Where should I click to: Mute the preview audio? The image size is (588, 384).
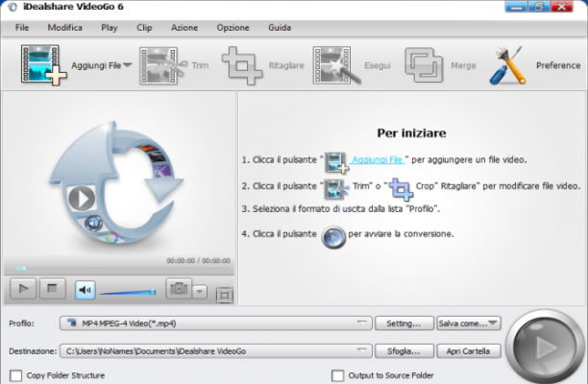pyautogui.click(x=86, y=290)
